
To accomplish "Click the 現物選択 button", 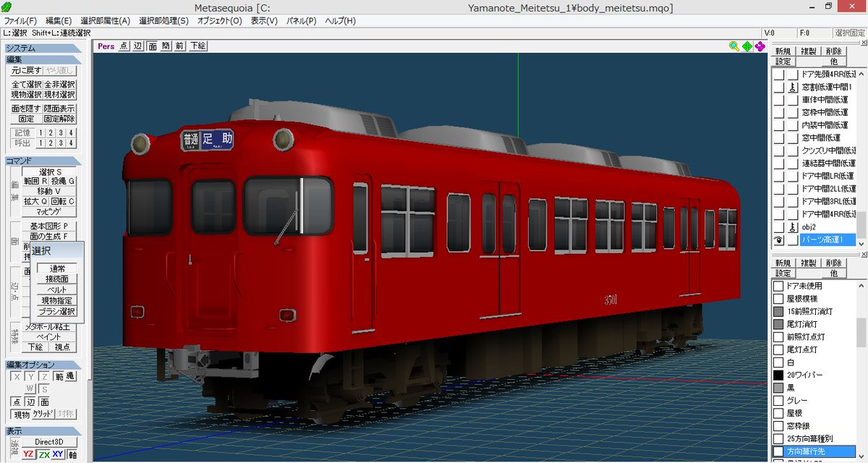I will (x=27, y=95).
